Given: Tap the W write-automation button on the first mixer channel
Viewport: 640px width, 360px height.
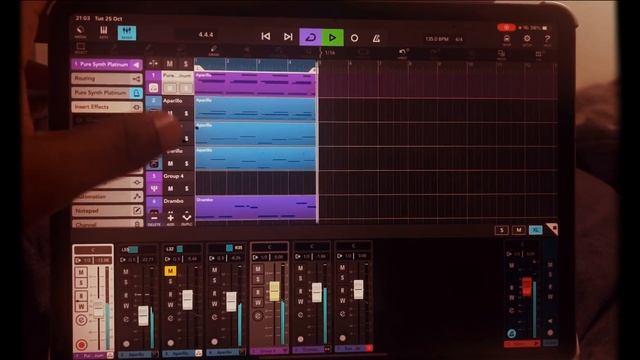Looking at the screenshot, I should [x=81, y=306].
